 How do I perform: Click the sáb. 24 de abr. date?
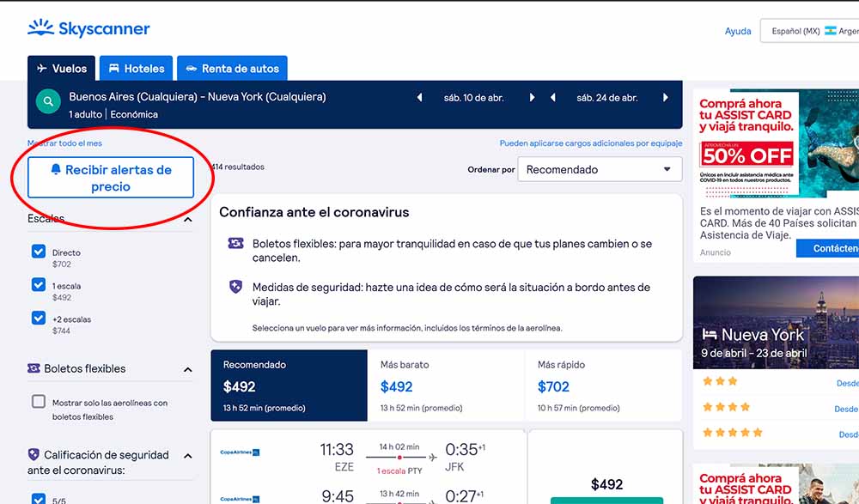click(607, 98)
